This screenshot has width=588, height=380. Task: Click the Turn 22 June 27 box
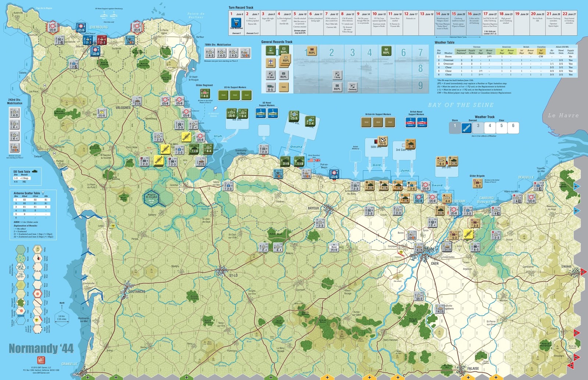point(569,23)
